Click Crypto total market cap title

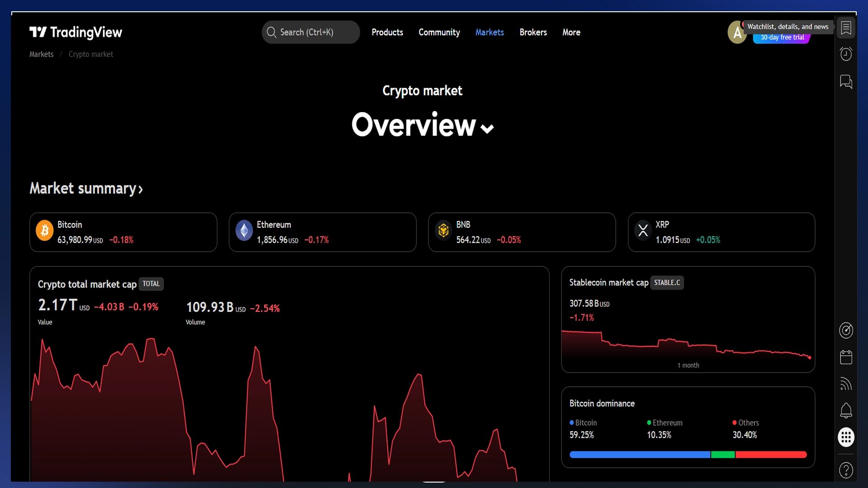tap(87, 284)
